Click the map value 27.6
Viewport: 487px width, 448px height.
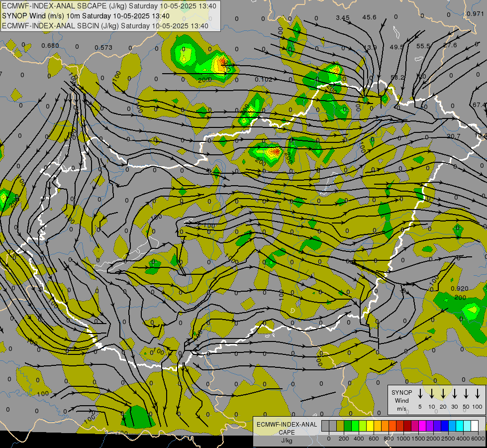[450, 45]
